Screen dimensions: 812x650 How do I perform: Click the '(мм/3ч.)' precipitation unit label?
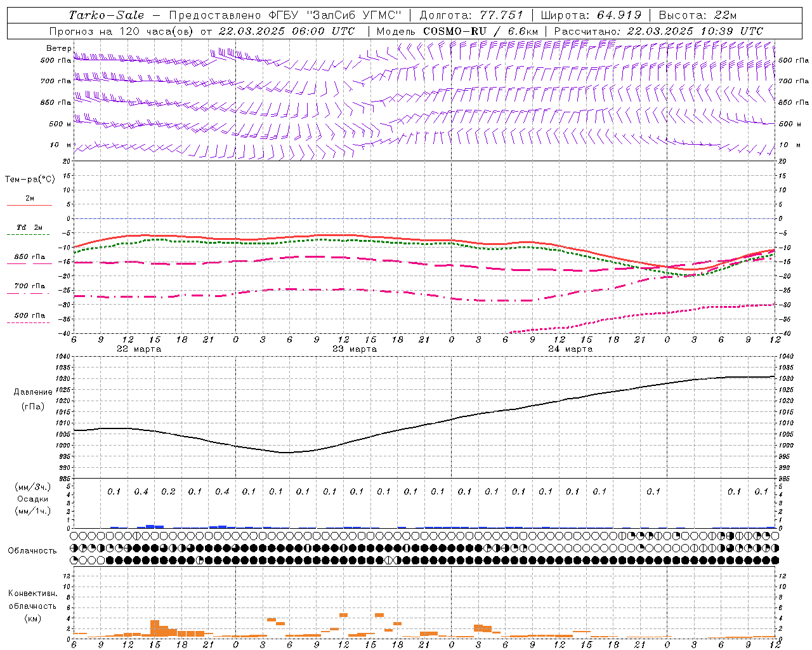(x=33, y=487)
